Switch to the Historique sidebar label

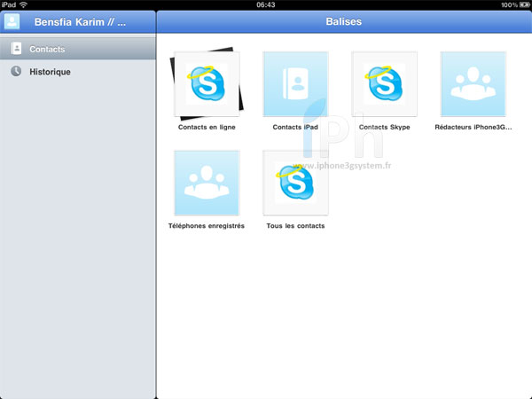tap(50, 72)
